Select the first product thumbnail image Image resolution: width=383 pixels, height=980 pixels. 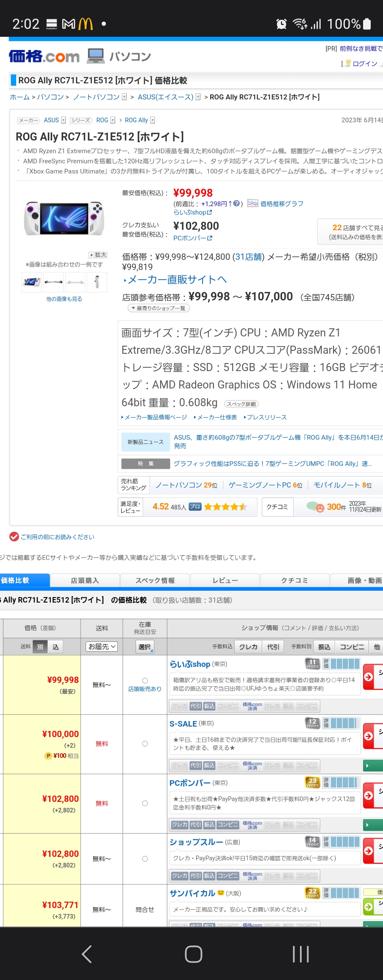pos(31,282)
